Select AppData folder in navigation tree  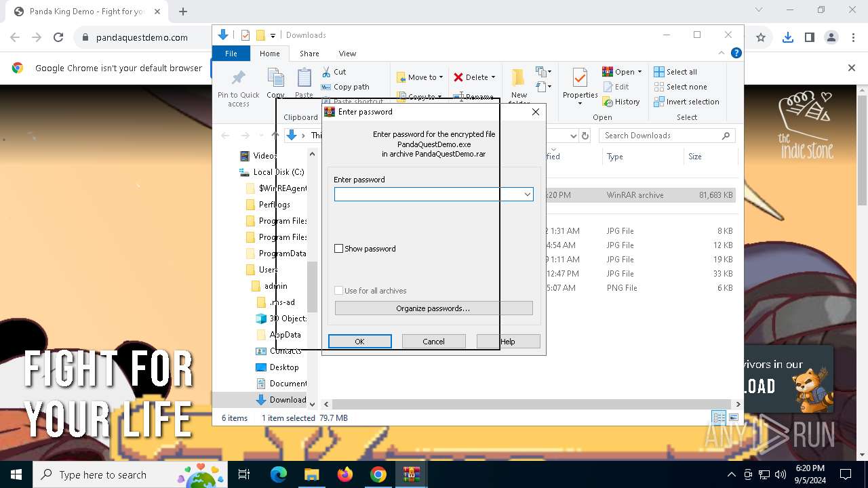click(x=279, y=335)
